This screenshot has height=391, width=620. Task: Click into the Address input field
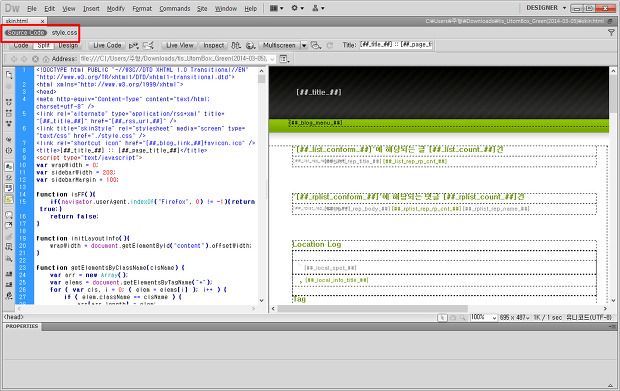point(177,59)
